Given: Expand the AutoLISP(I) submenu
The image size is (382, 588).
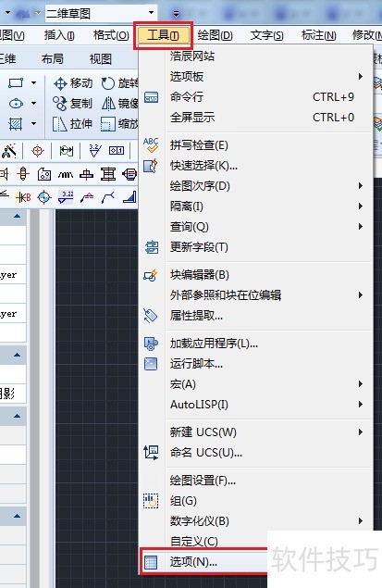Looking at the screenshot, I should (x=254, y=405).
